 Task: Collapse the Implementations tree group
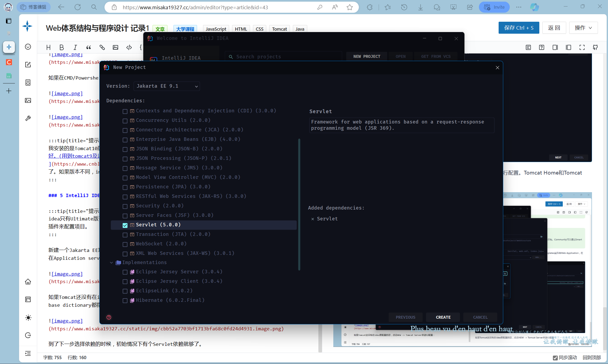111,262
